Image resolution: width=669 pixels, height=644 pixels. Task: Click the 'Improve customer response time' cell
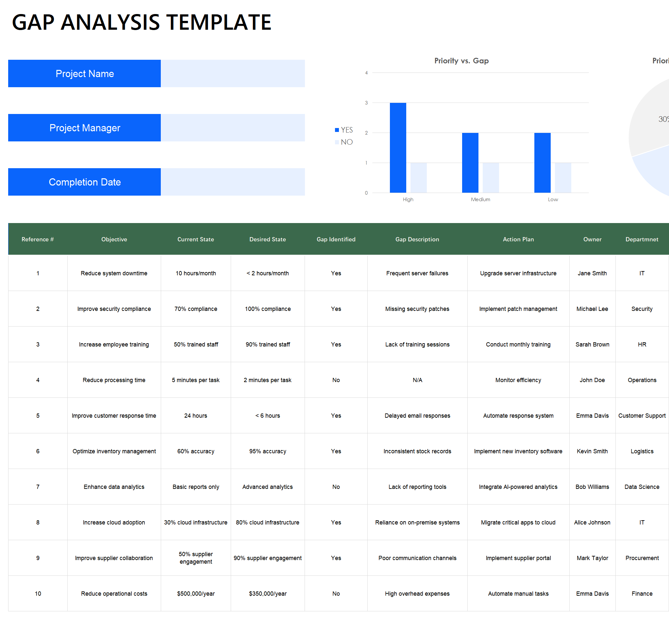coord(114,415)
